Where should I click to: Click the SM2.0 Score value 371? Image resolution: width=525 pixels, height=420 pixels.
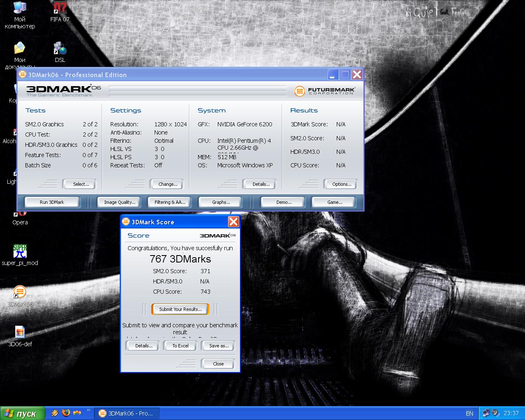point(205,271)
